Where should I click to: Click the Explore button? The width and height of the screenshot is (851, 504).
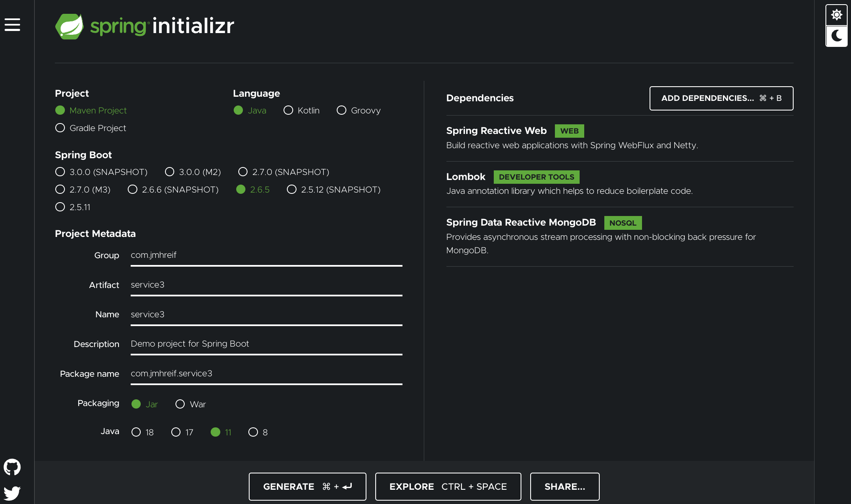[448, 486]
